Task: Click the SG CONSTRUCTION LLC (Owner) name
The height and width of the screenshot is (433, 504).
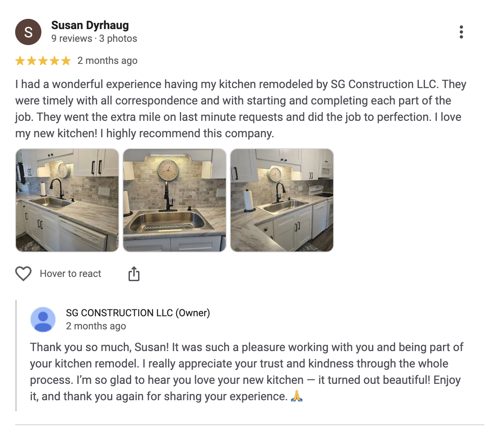Action: [138, 313]
